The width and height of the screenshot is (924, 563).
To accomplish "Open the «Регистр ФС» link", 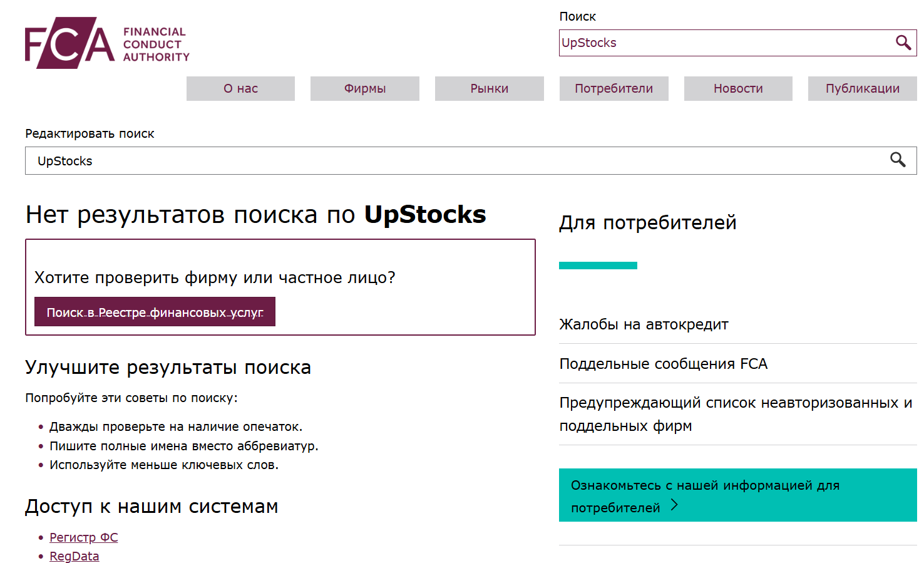I will [x=84, y=537].
